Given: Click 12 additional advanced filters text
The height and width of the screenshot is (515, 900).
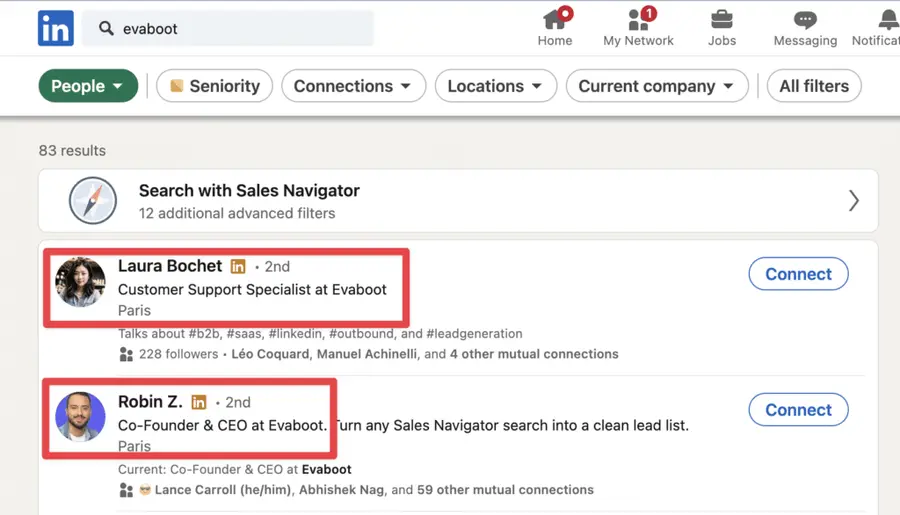Looking at the screenshot, I should point(237,213).
